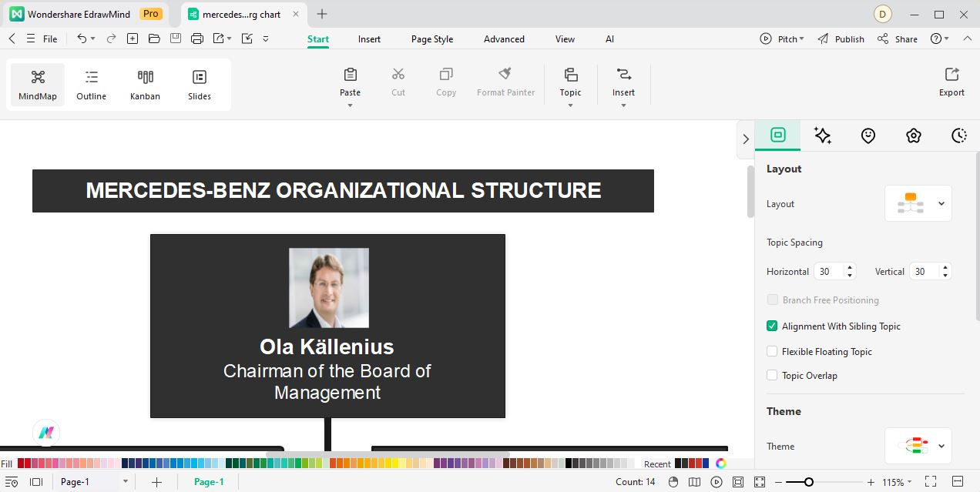
Task: Click the Copy icon
Action: pyautogui.click(x=446, y=75)
